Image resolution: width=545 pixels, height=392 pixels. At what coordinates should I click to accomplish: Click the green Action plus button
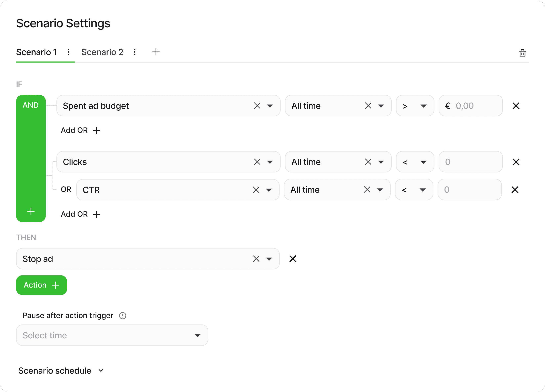tap(42, 285)
